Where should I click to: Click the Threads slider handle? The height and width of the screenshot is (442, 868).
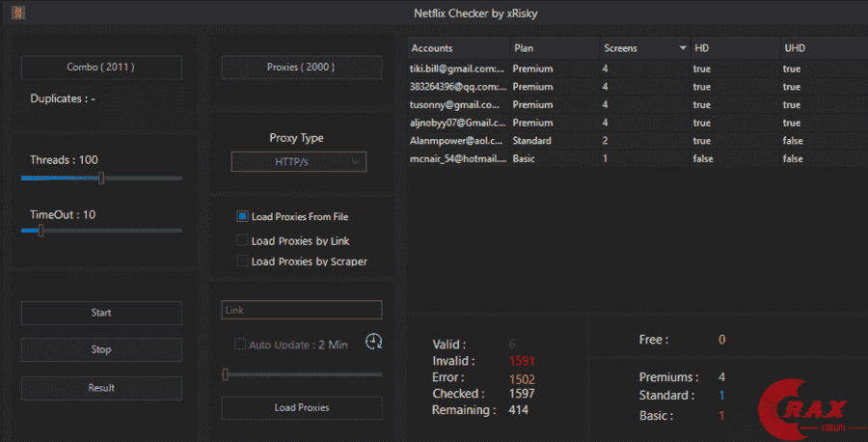click(101, 178)
